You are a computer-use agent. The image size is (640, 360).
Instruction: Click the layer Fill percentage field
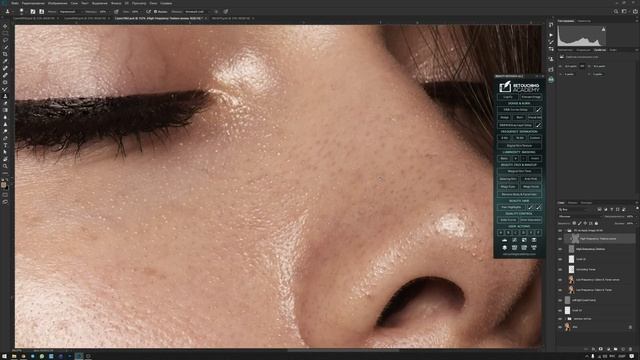pyautogui.click(x=629, y=223)
